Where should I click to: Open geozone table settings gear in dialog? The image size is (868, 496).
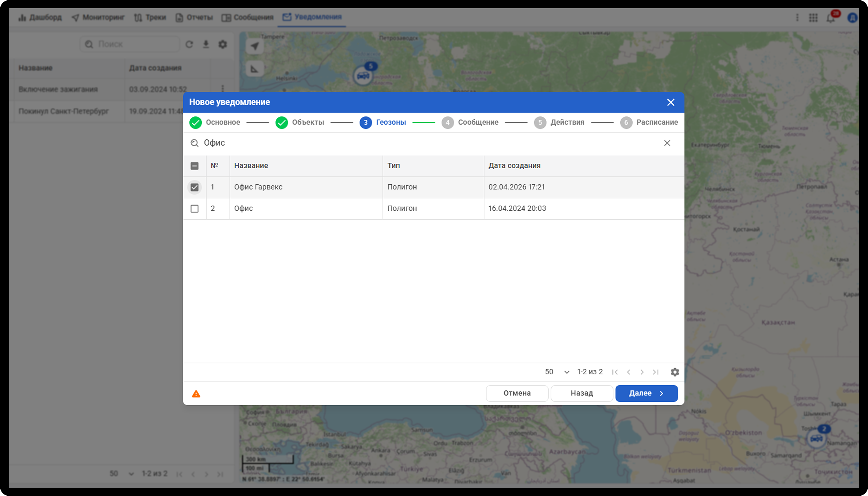tap(675, 372)
